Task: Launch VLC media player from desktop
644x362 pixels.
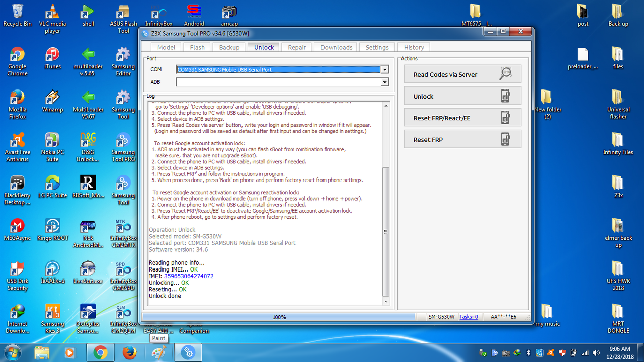Action: pyautogui.click(x=52, y=19)
